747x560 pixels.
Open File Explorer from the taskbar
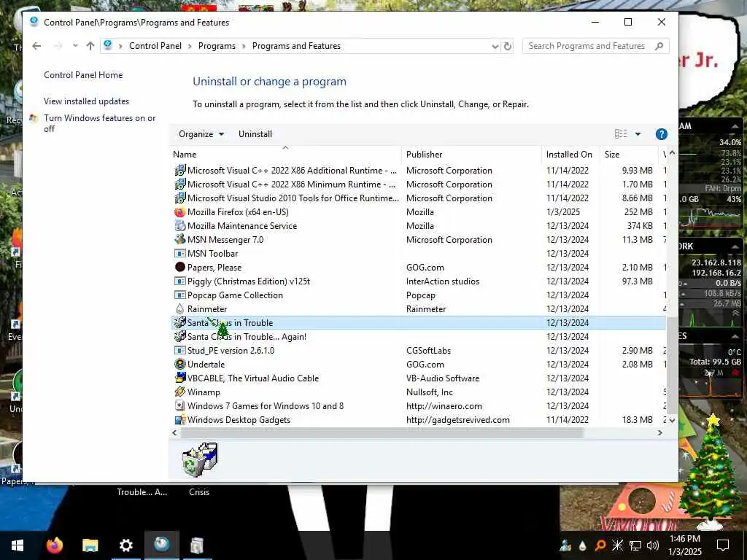pos(90,545)
